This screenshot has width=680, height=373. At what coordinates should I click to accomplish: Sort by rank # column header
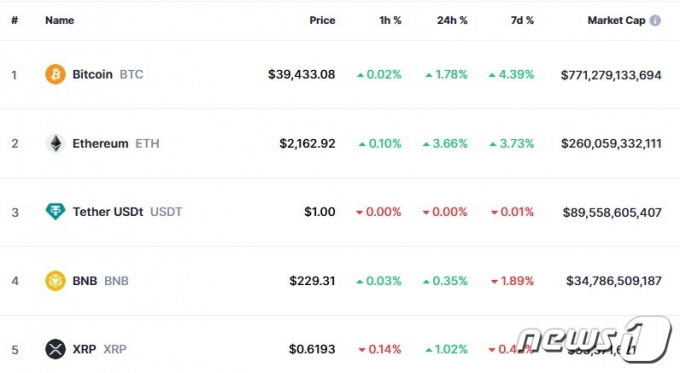[x=14, y=20]
